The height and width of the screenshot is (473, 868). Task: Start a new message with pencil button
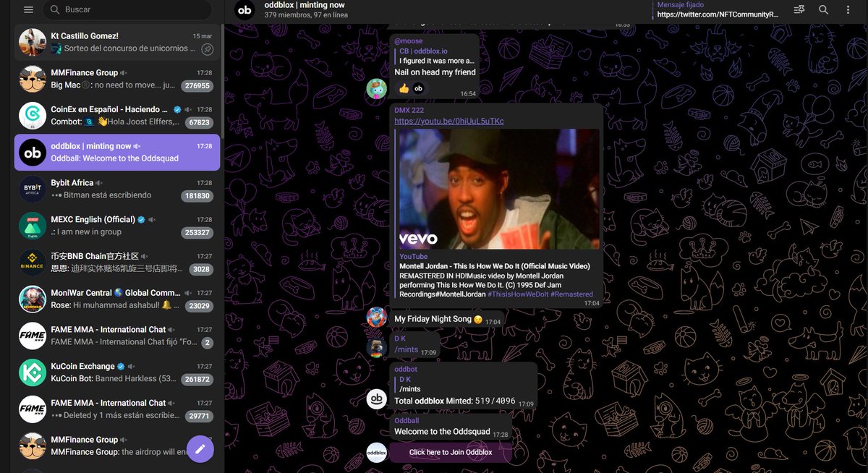point(200,449)
